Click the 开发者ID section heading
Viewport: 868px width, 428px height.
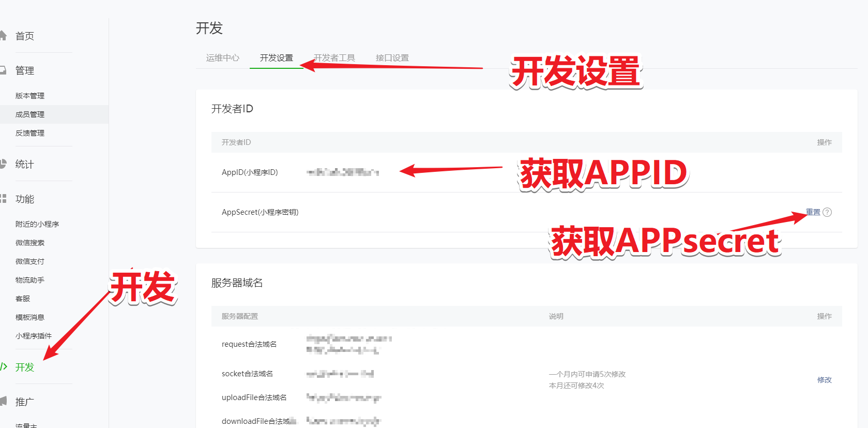pyautogui.click(x=232, y=109)
